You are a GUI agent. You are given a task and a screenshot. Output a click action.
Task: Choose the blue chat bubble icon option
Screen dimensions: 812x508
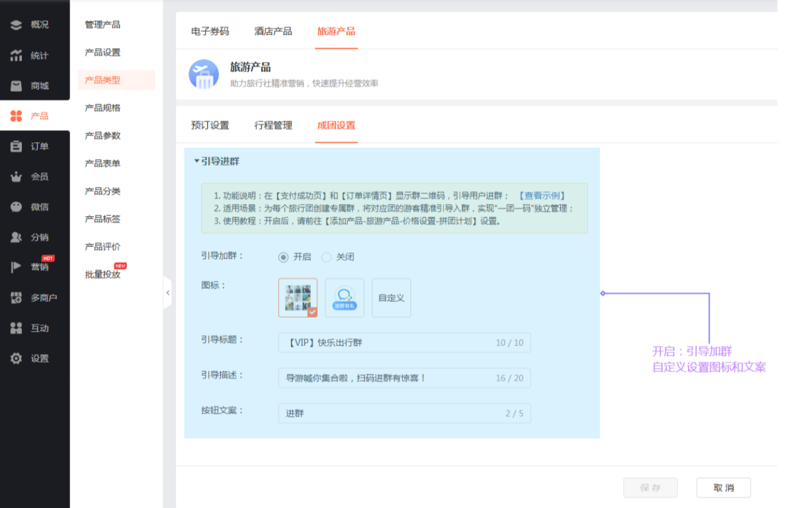coord(345,298)
